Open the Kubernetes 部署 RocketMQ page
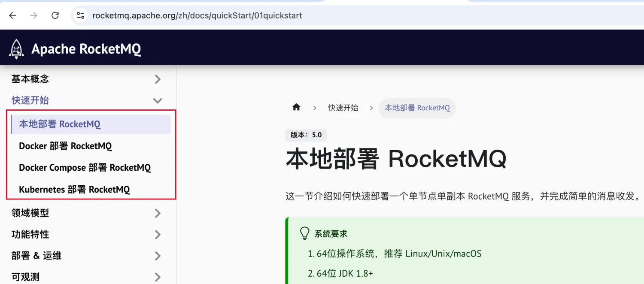The height and width of the screenshot is (284, 644). coord(74,189)
